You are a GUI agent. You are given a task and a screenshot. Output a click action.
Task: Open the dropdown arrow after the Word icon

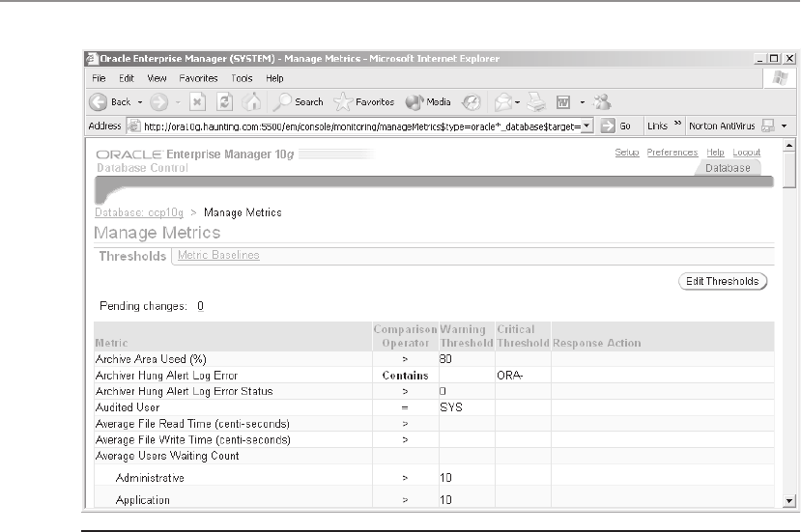[x=583, y=102]
